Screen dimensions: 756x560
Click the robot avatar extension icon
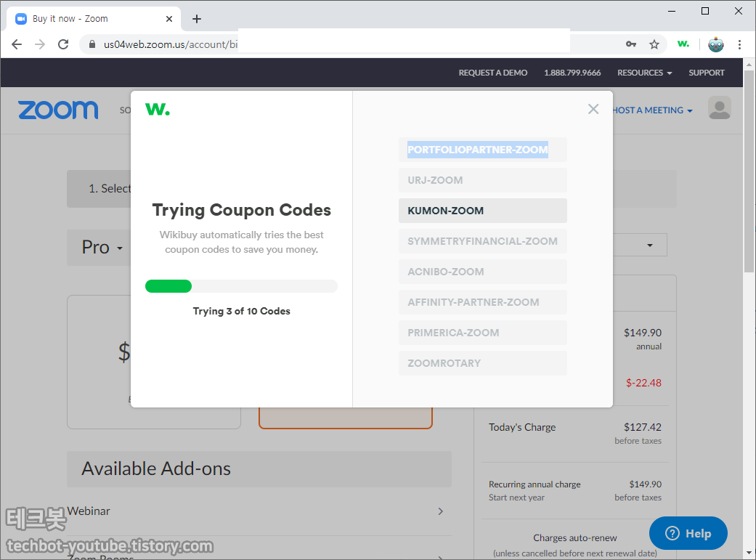point(716,44)
